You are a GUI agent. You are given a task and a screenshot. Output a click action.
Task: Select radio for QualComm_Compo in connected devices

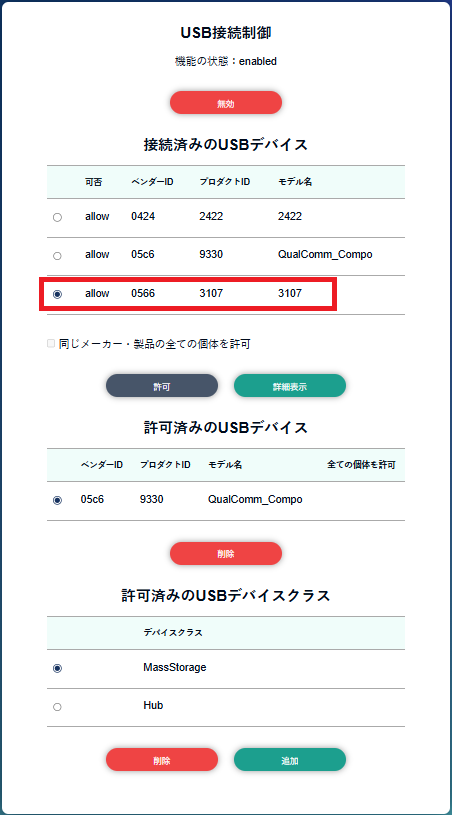[x=57, y=256]
